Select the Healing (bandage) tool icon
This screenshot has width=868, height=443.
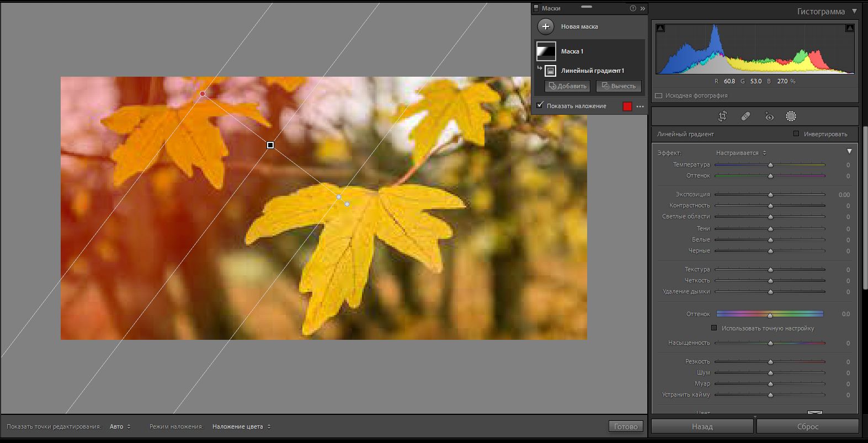coord(745,116)
